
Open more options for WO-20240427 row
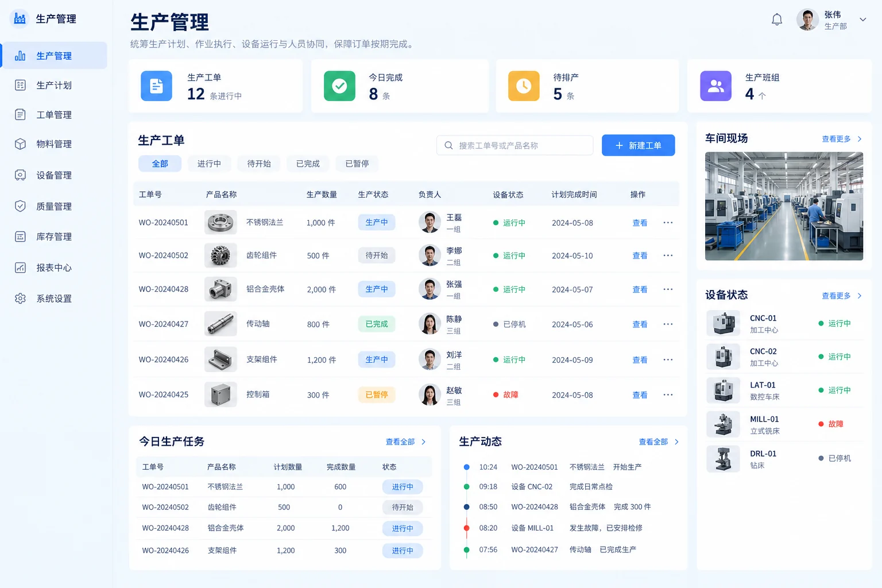pyautogui.click(x=668, y=324)
